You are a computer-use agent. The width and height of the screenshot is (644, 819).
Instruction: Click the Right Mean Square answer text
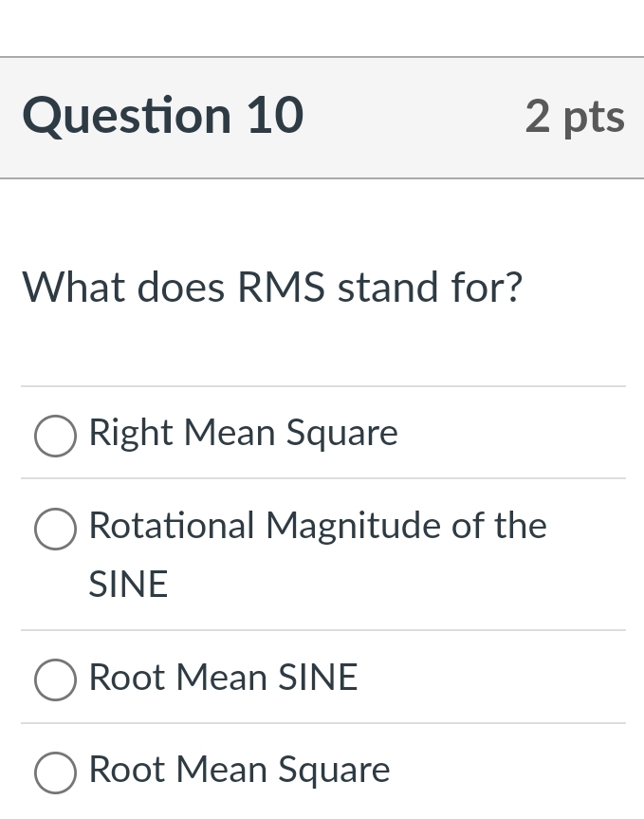[243, 434]
